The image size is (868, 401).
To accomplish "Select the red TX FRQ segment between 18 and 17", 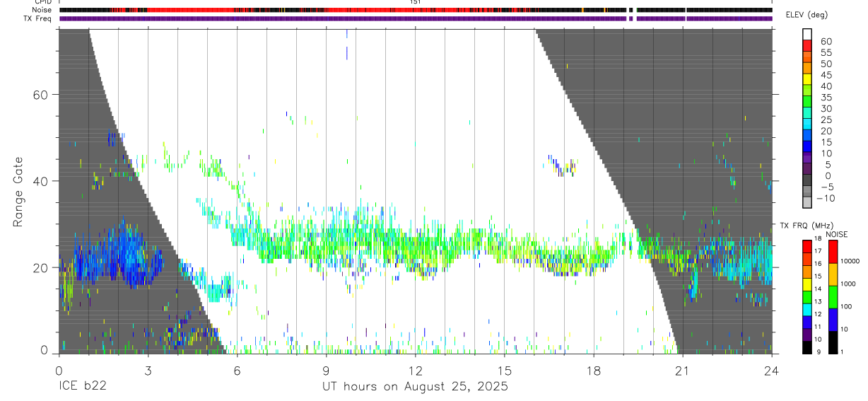I will (x=807, y=245).
